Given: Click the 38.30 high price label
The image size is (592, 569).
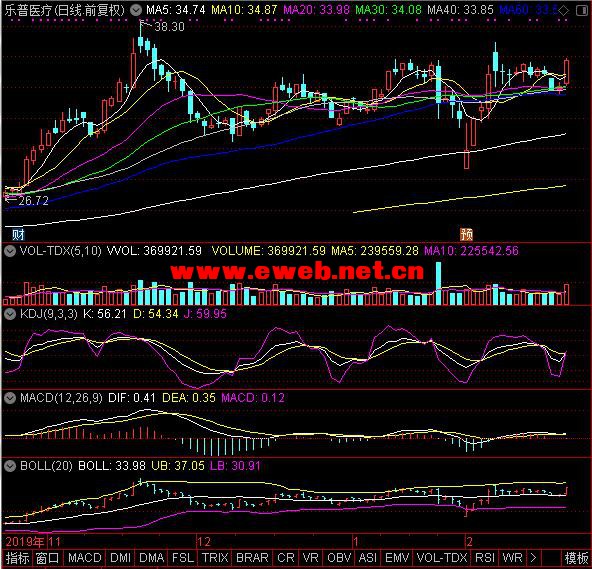Looking at the screenshot, I should [170, 26].
